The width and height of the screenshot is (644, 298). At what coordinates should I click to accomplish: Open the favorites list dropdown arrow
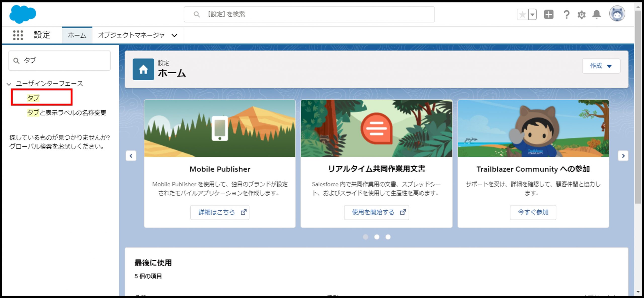pyautogui.click(x=532, y=14)
